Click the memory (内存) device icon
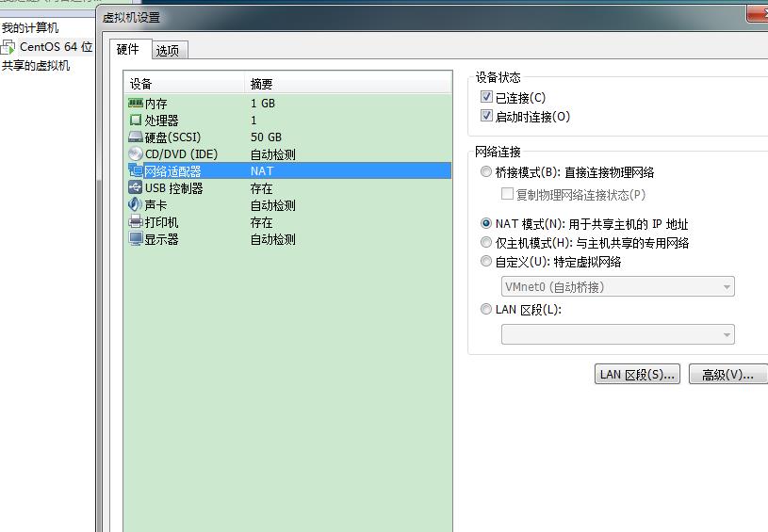Screen dimensions: 768x532 135,104
